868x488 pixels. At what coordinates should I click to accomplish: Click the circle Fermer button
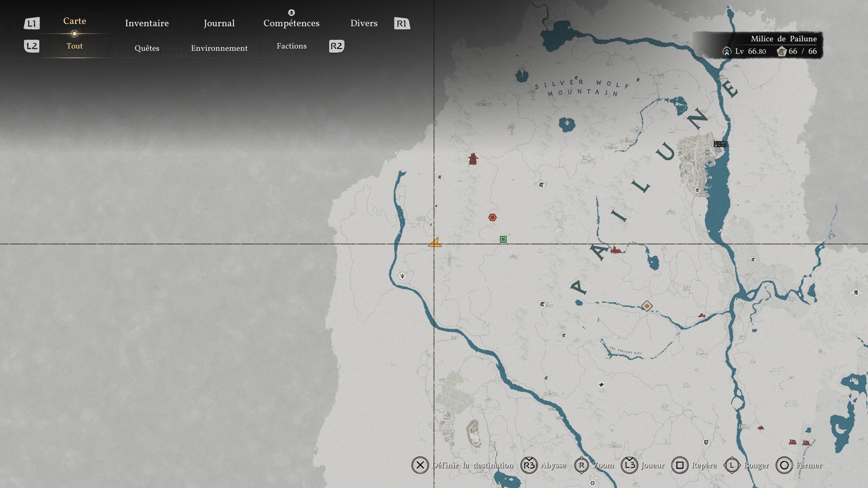[x=784, y=465]
